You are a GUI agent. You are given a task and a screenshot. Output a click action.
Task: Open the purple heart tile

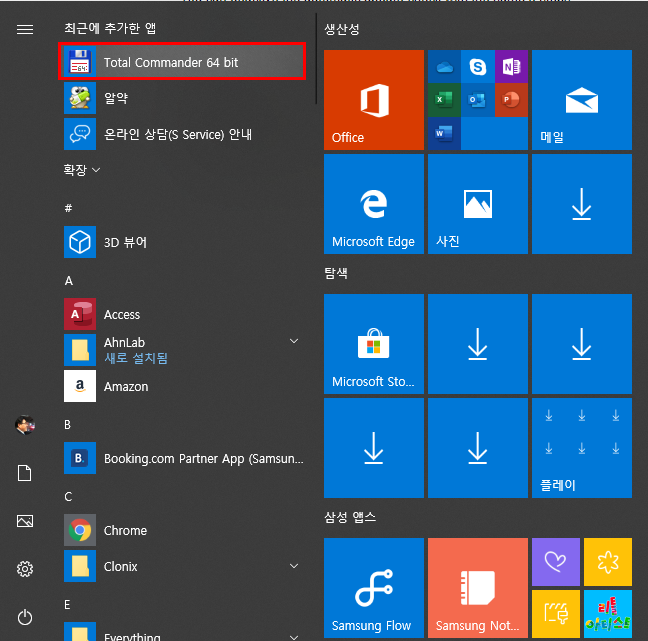pyautogui.click(x=556, y=562)
